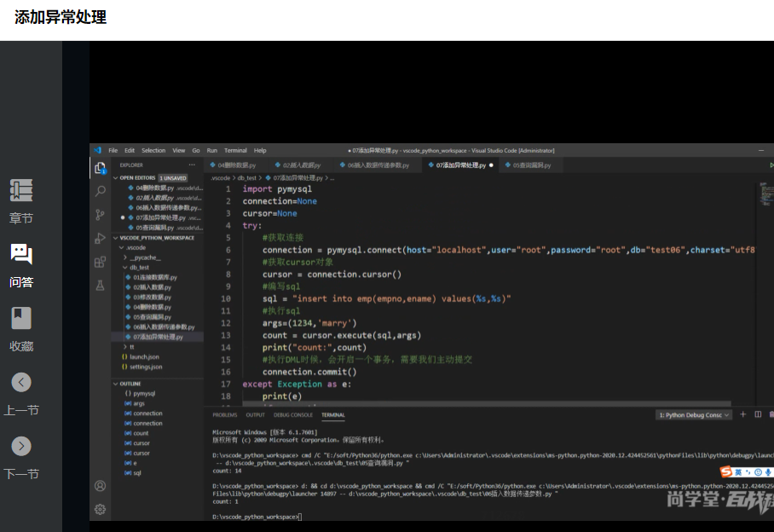Image resolution: width=774 pixels, height=532 pixels.
Task: Click Explorer more actions ellipsis
Action: coord(192,165)
